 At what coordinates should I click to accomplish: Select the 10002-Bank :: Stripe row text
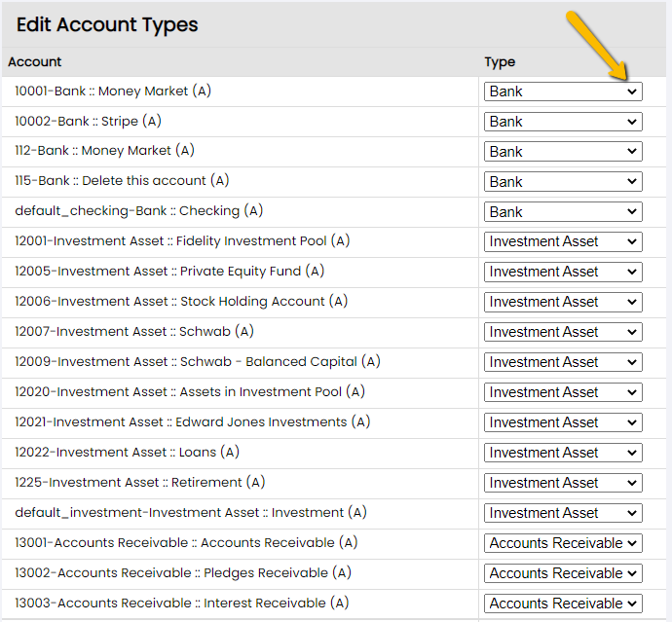tap(88, 122)
